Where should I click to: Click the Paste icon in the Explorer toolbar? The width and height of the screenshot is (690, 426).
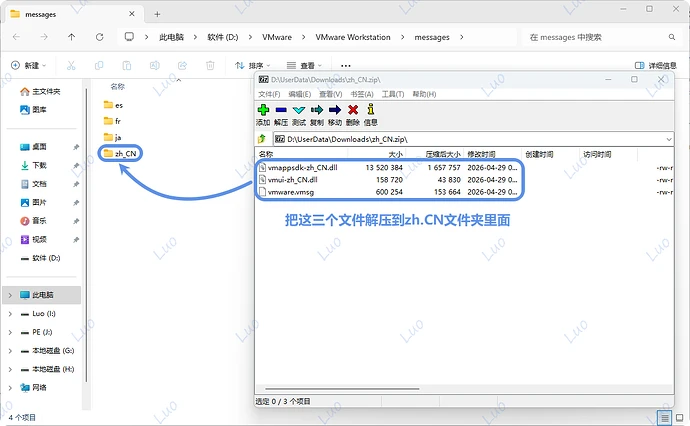coord(127,66)
